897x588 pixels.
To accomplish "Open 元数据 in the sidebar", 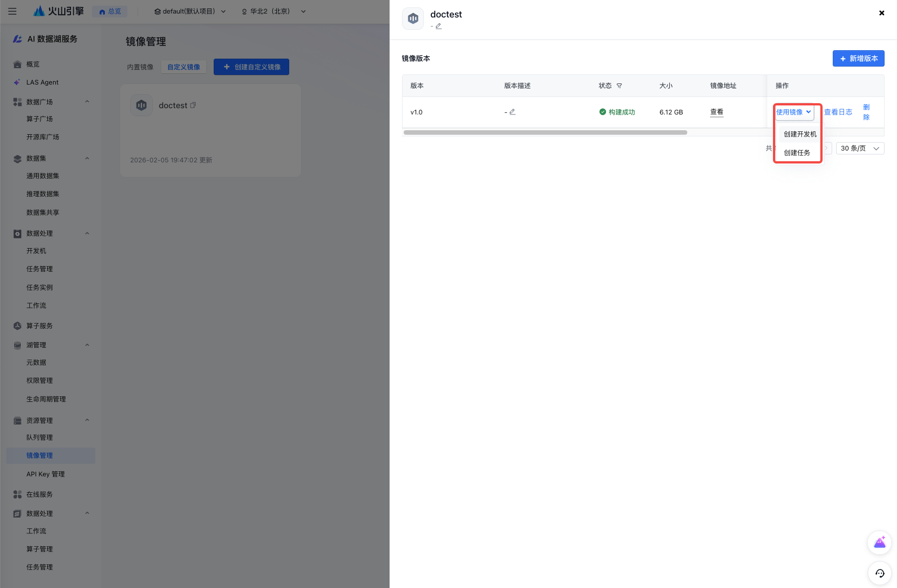I will click(37, 362).
